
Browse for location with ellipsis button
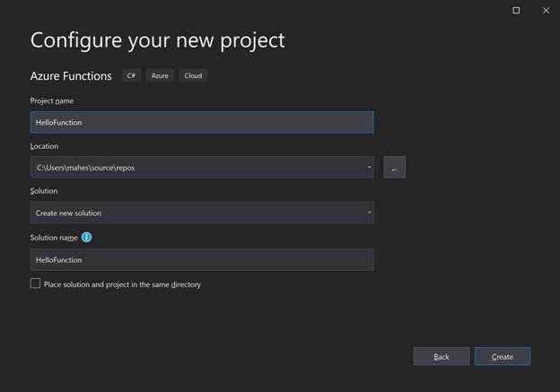click(x=394, y=167)
